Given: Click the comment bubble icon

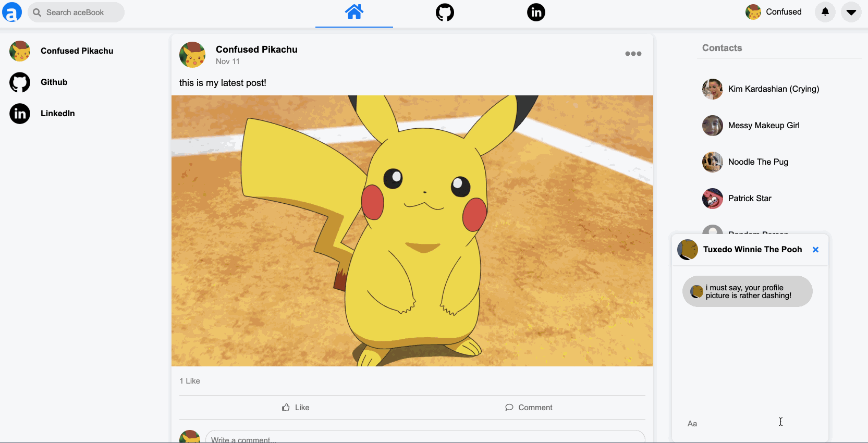Looking at the screenshot, I should (x=509, y=408).
